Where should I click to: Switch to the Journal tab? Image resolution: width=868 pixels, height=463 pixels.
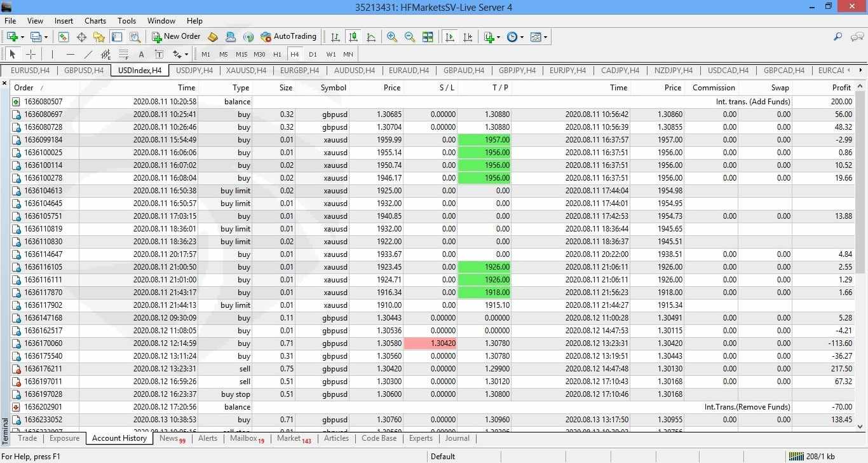click(x=457, y=438)
